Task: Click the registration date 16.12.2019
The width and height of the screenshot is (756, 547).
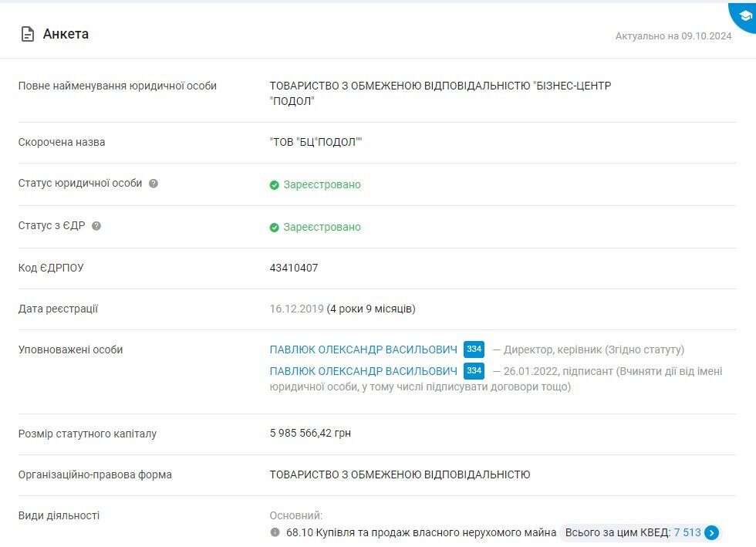Action: coord(296,309)
